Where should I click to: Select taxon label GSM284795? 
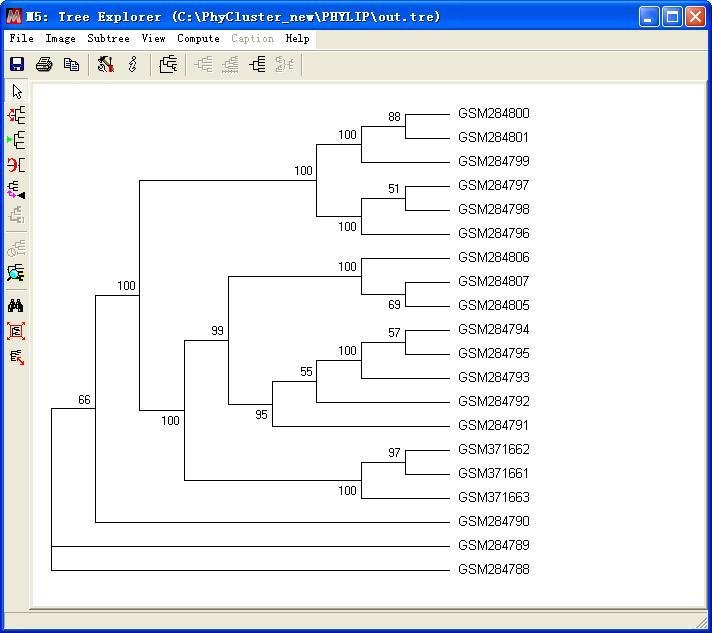point(494,353)
